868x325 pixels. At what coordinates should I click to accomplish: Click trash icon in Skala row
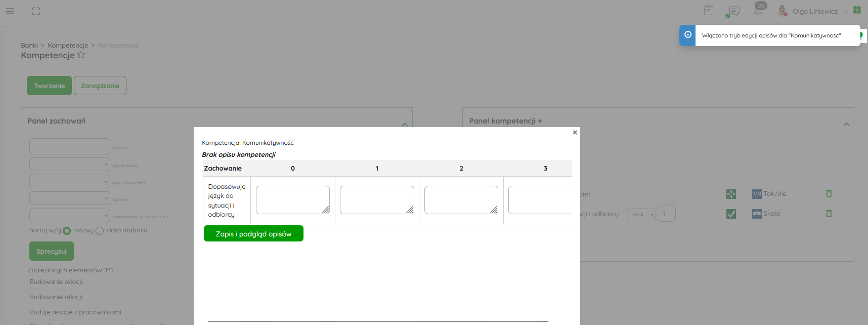pyautogui.click(x=829, y=214)
